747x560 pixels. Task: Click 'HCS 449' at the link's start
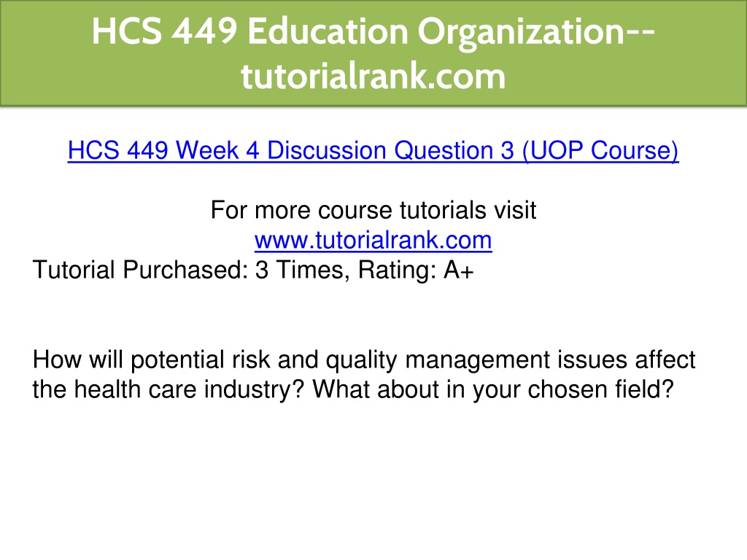point(117,150)
